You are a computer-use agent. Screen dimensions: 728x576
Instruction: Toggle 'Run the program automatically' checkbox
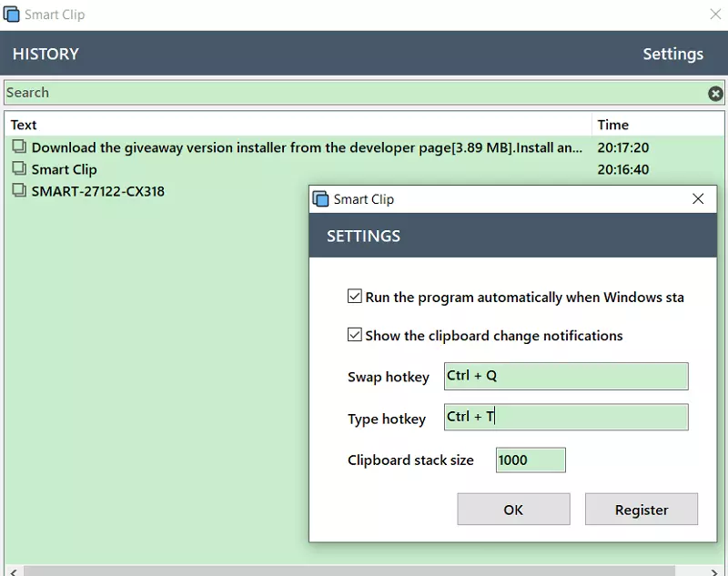point(355,297)
